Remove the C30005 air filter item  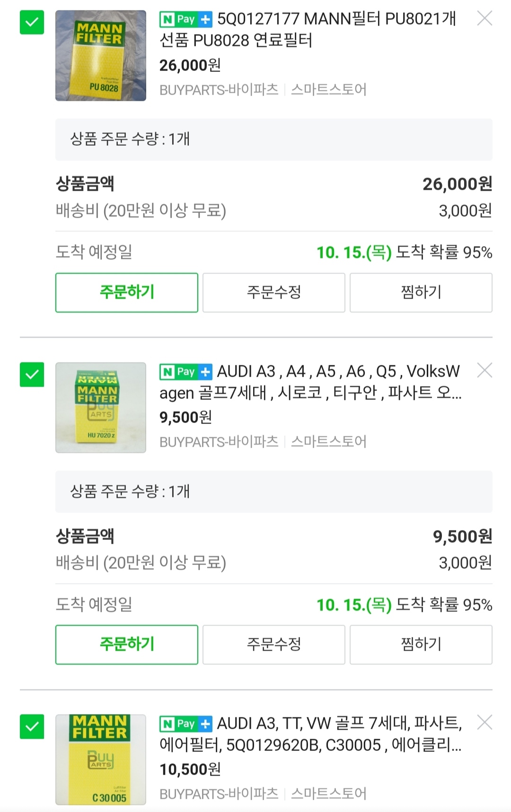tap(485, 723)
